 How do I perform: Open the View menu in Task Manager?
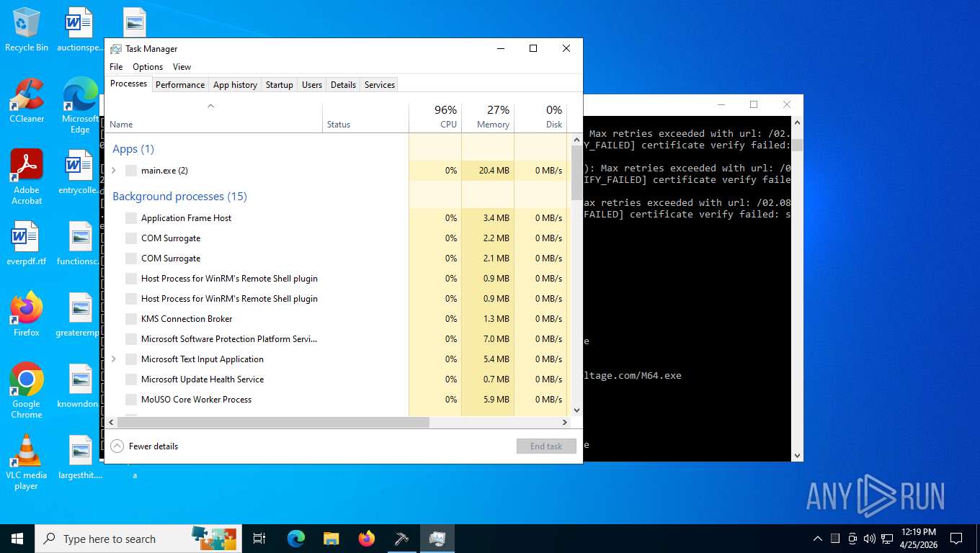182,67
